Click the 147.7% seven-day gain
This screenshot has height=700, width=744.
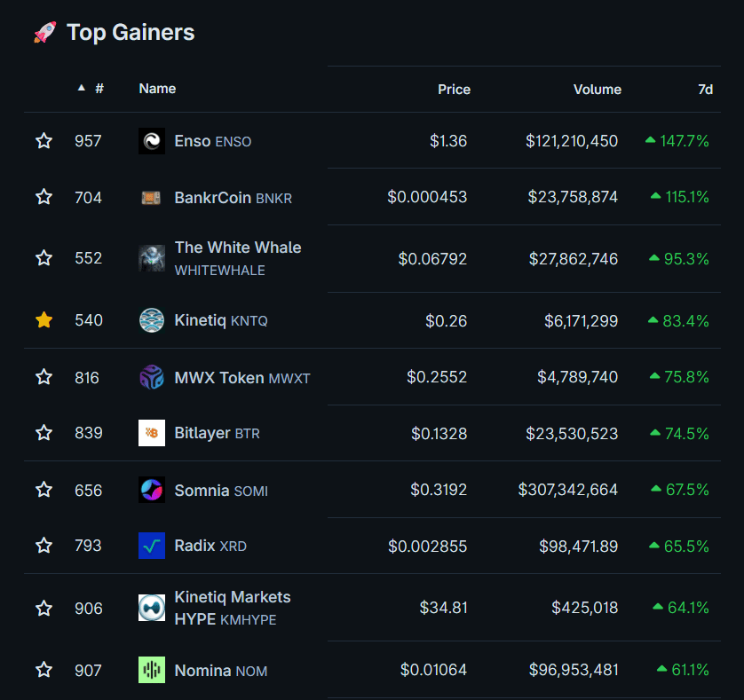point(677,141)
